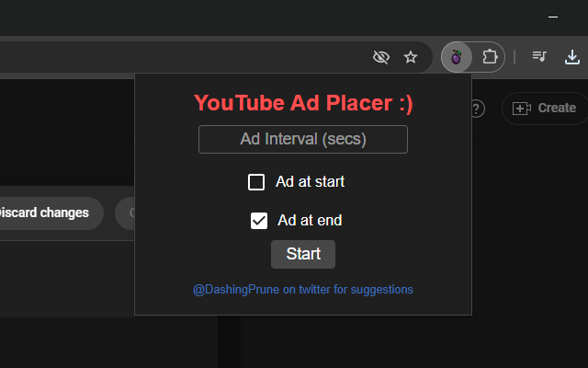The image size is (588, 368).
Task: Open the plum extension icon in toolbar
Action: [456, 57]
